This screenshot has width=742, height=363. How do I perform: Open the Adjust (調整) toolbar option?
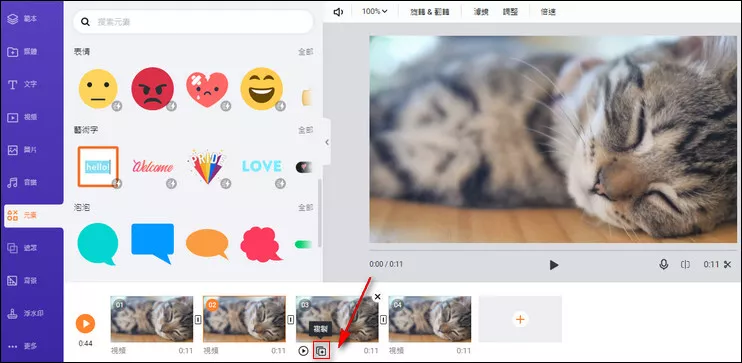pos(510,12)
